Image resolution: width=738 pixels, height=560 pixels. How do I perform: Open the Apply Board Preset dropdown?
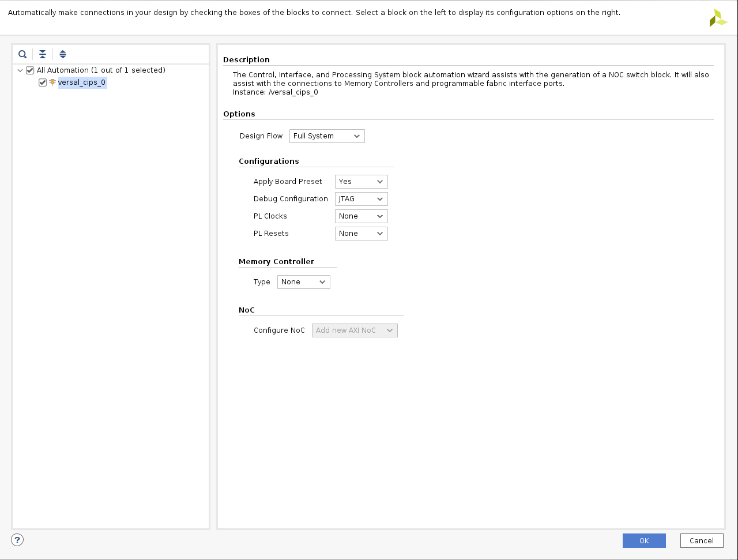pyautogui.click(x=361, y=182)
